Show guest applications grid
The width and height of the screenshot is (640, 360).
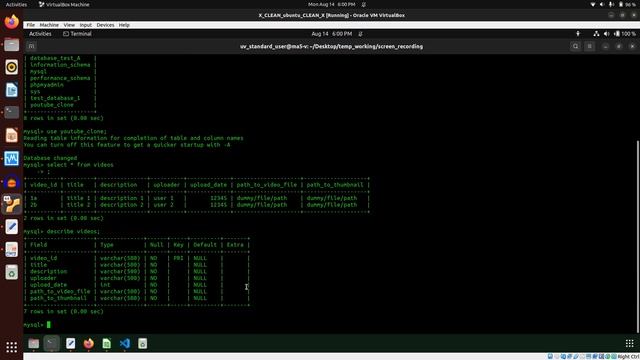630,344
